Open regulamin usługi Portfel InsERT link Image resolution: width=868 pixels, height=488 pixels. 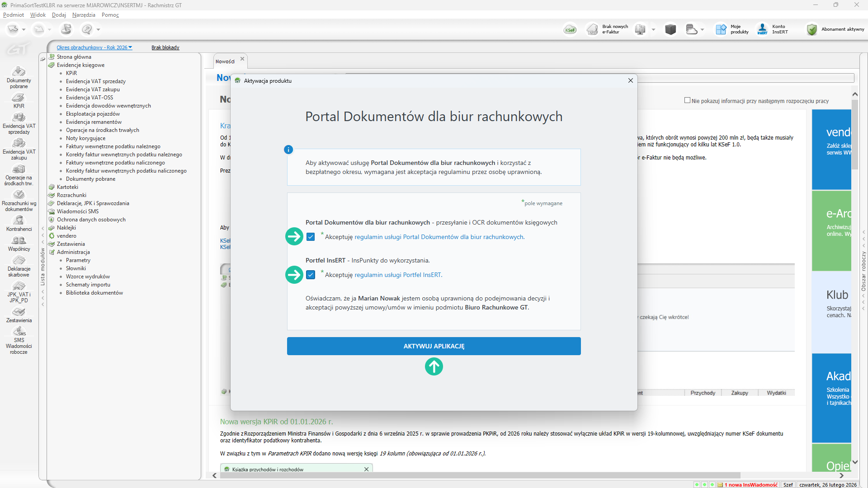398,275
